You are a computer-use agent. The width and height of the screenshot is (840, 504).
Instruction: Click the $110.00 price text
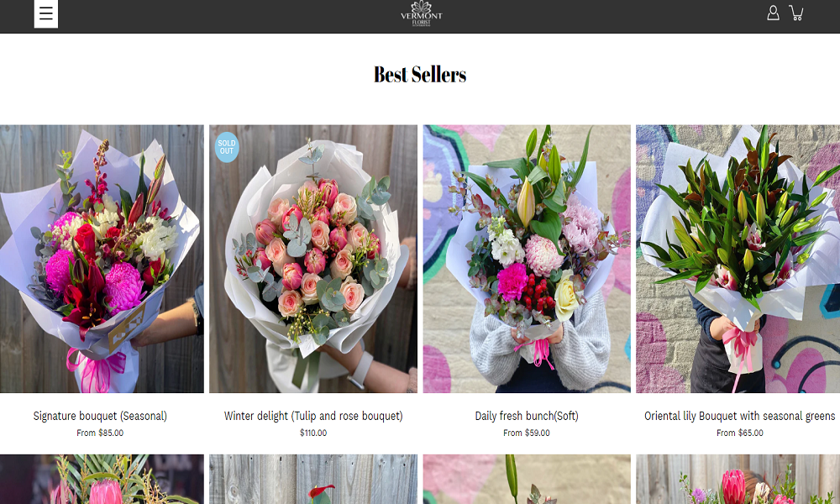click(x=312, y=433)
